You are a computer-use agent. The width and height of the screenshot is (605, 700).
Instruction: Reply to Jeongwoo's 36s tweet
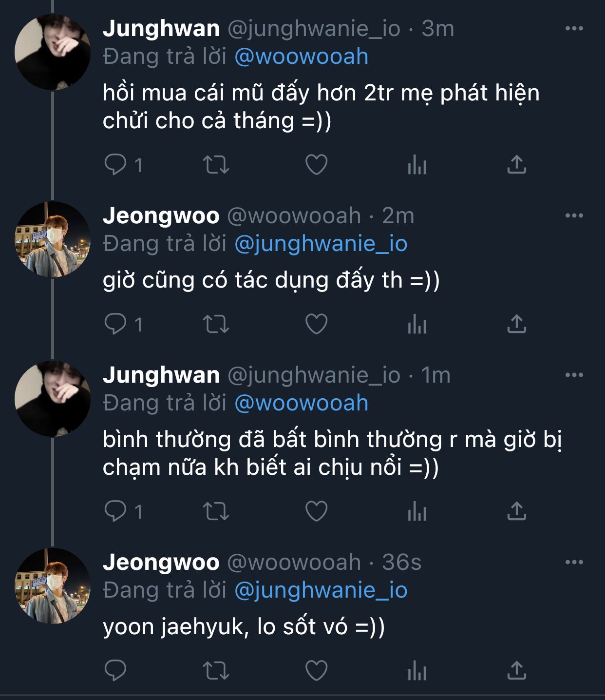(115, 671)
